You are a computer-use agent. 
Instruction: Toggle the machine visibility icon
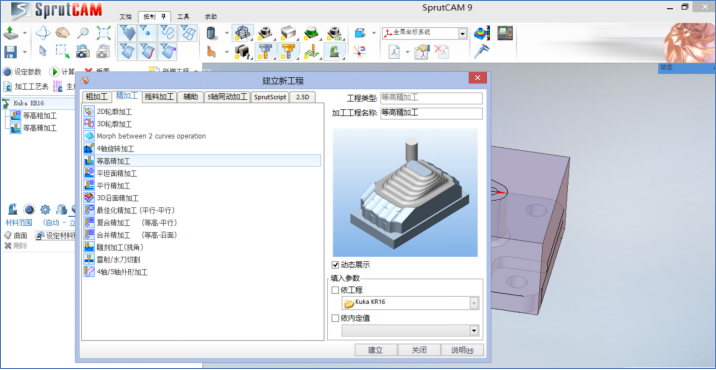(243, 33)
